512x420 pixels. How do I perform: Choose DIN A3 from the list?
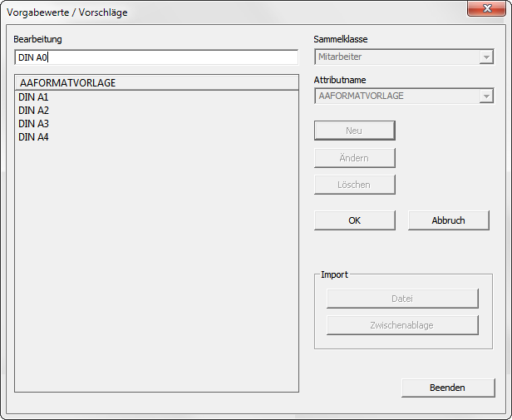34,124
